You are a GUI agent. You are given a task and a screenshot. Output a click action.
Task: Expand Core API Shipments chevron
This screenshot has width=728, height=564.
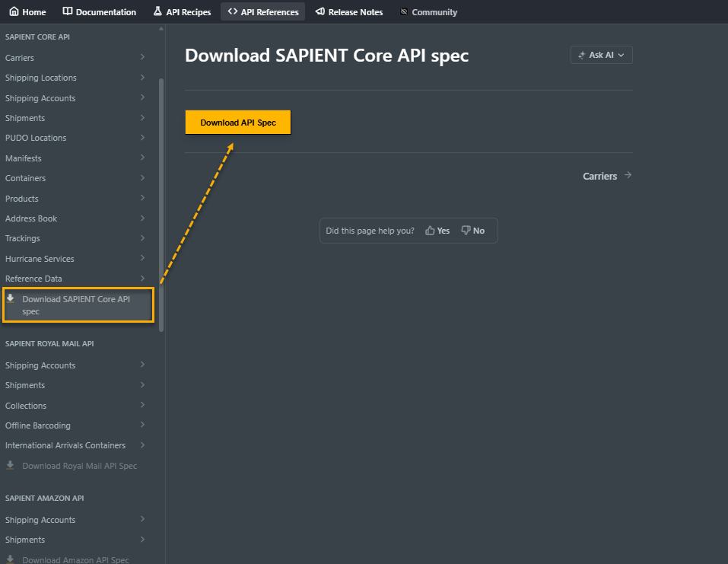tap(142, 117)
